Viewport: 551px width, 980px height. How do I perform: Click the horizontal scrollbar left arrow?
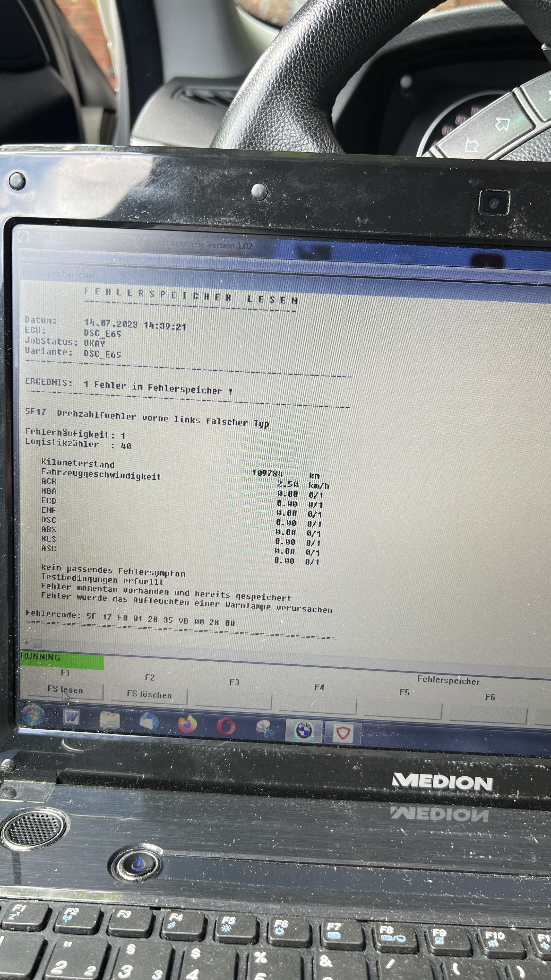(27, 643)
